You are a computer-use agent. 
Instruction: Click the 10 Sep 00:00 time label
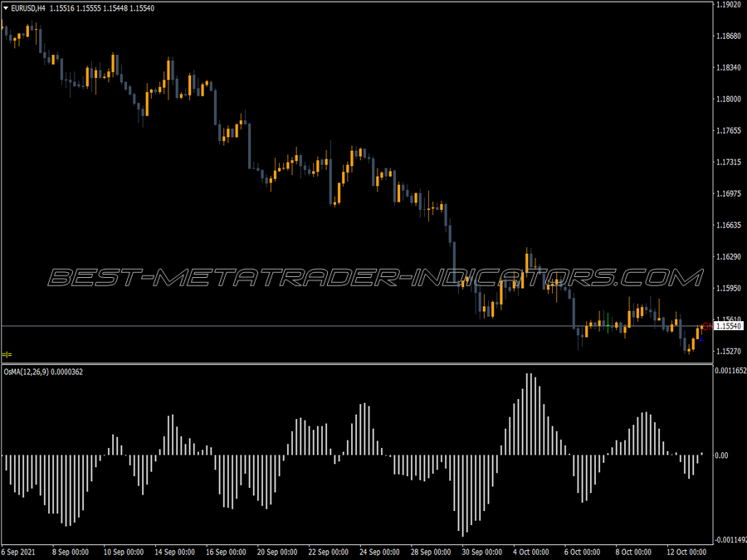pyautogui.click(x=124, y=552)
